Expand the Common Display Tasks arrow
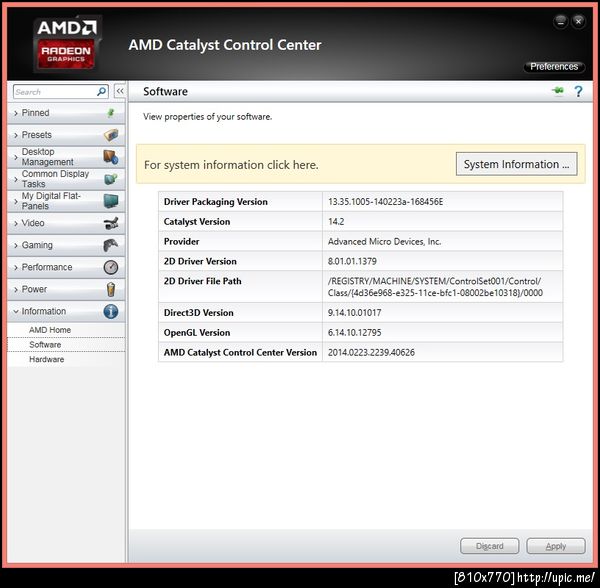Screen dimensions: 600x588 [16, 179]
